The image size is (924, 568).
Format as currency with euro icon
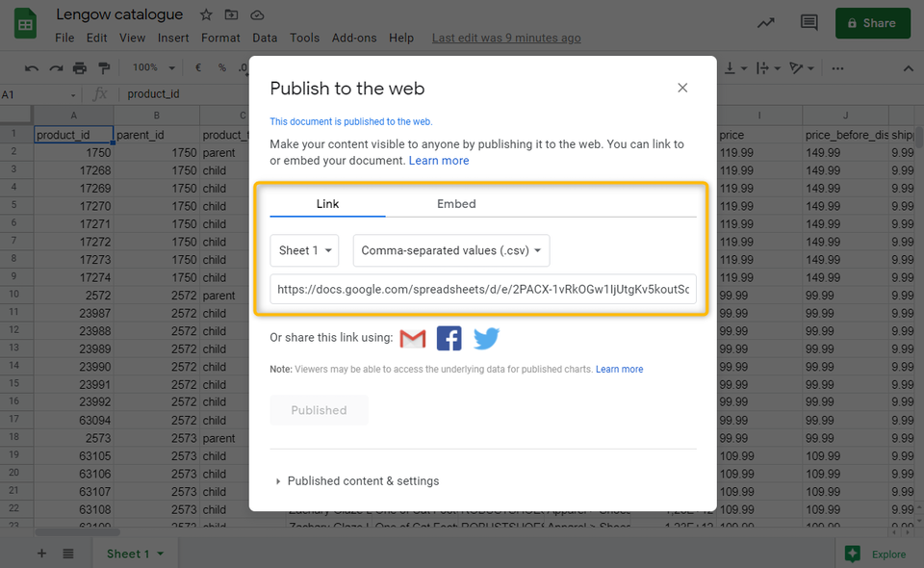(x=198, y=67)
